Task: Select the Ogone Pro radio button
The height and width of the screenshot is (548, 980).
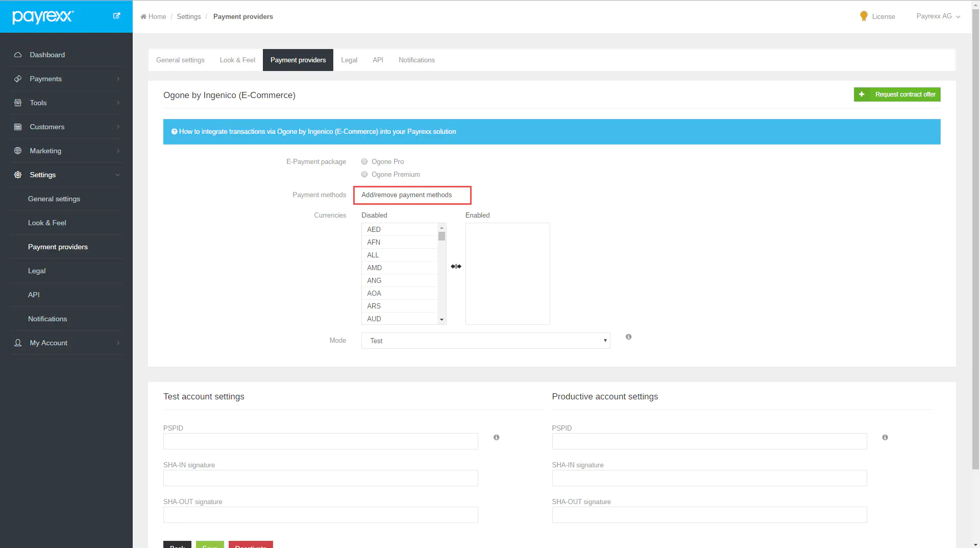Action: [364, 162]
